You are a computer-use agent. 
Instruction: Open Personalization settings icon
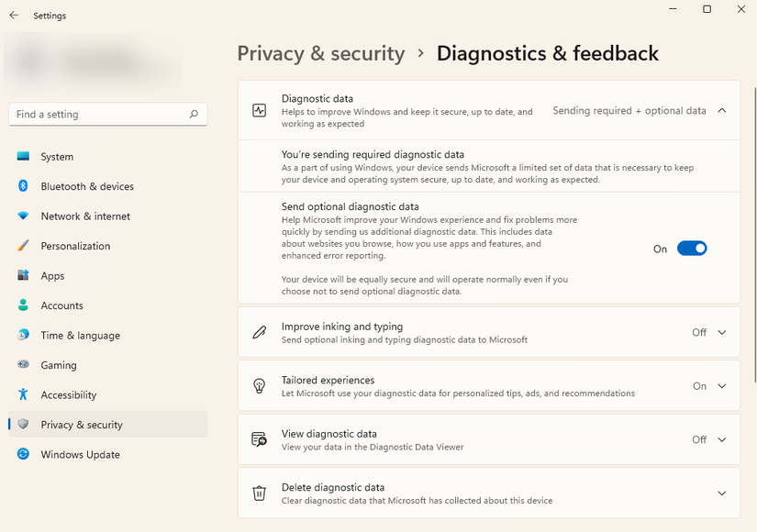(24, 246)
